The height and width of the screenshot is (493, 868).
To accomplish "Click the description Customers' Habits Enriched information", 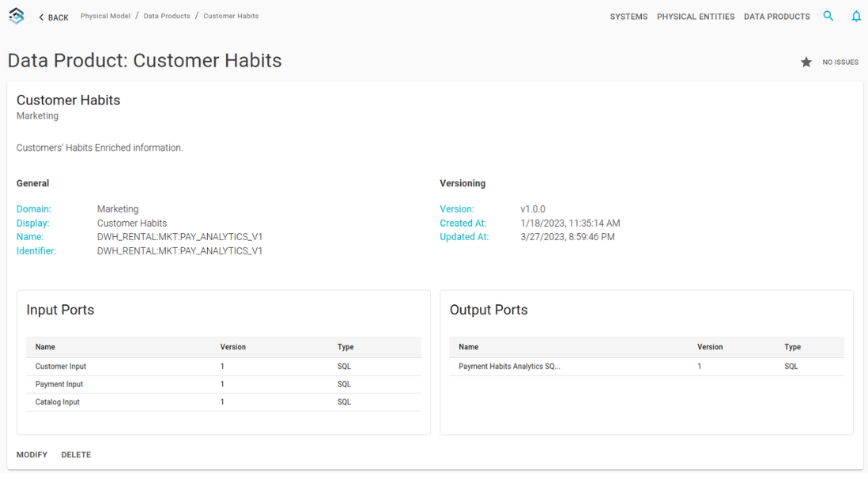I will pyautogui.click(x=100, y=148).
